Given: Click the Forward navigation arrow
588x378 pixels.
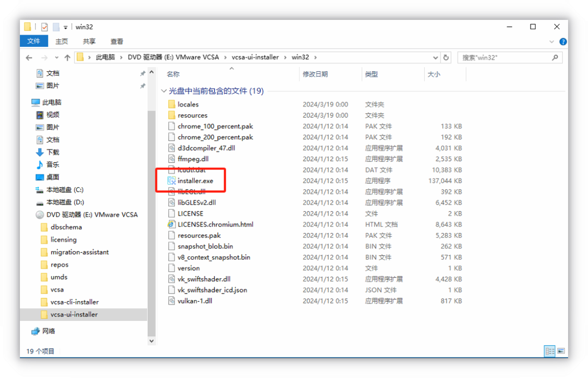Looking at the screenshot, I should (44, 58).
